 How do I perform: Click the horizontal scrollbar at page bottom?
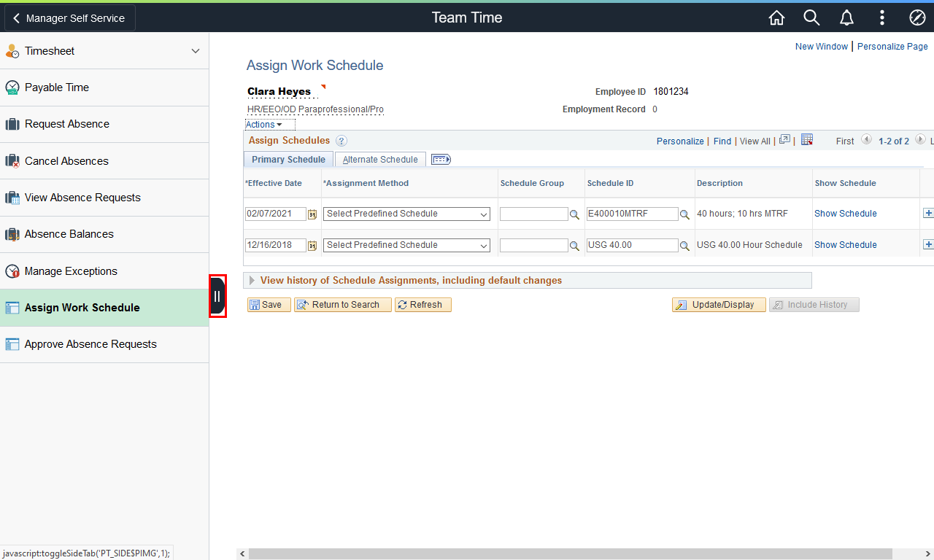pyautogui.click(x=571, y=554)
